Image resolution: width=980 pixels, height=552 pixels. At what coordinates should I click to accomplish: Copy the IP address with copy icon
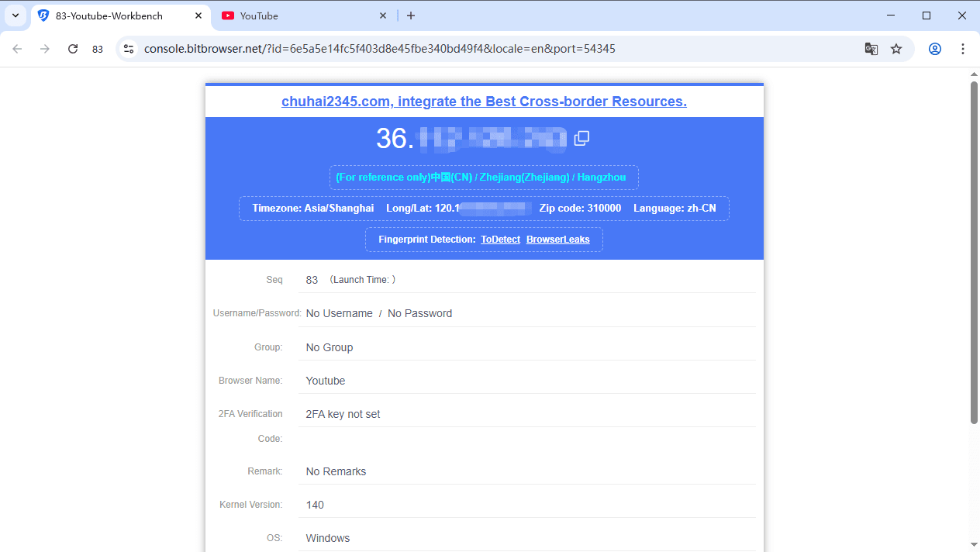tap(581, 138)
